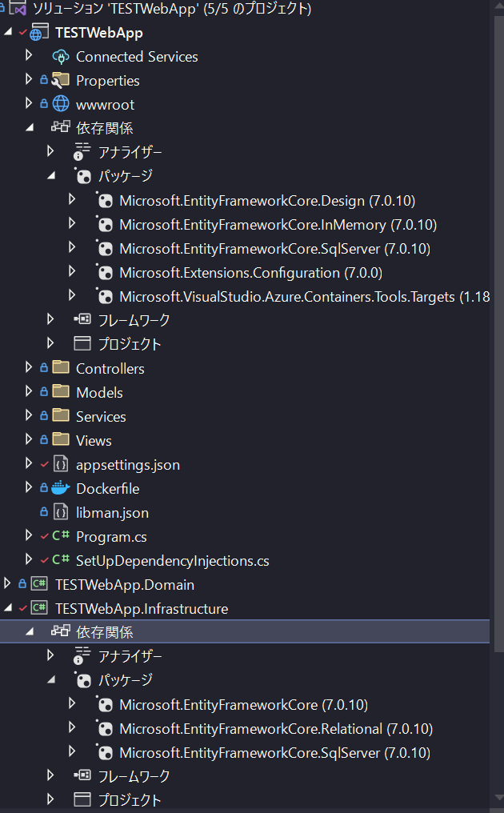Image resolution: width=504 pixels, height=813 pixels.
Task: Collapse the TESTWebApp project node
Action: click(x=8, y=32)
